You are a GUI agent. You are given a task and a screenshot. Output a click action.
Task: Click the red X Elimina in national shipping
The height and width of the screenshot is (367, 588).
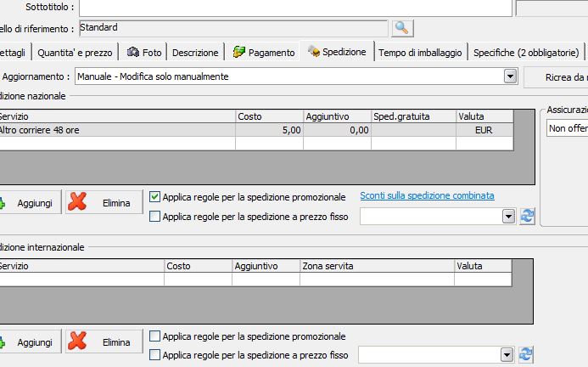tap(104, 202)
